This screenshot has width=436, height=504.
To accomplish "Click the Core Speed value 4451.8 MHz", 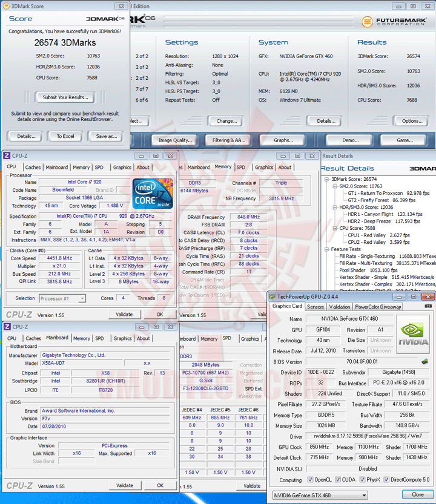I will click(x=59, y=258).
